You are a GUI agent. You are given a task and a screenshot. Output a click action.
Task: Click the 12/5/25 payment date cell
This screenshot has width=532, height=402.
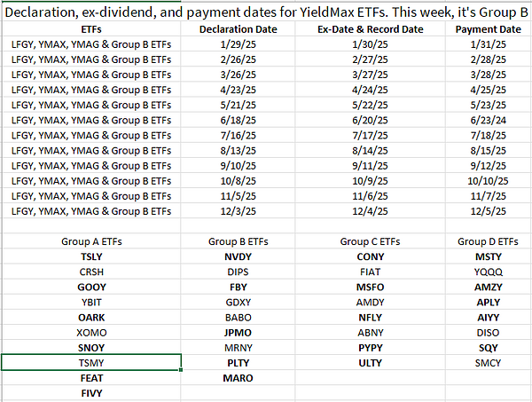[488, 211]
